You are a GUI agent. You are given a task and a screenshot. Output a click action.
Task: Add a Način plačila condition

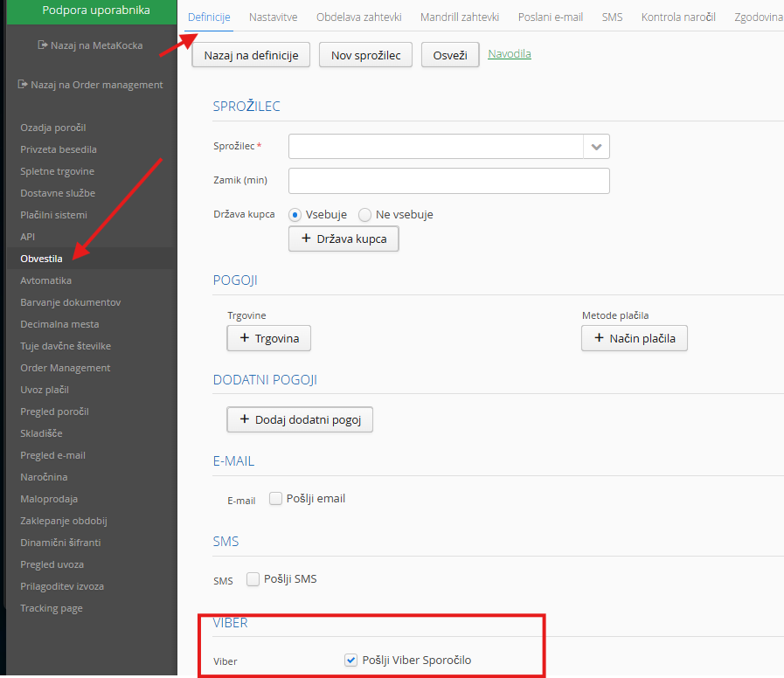(634, 338)
